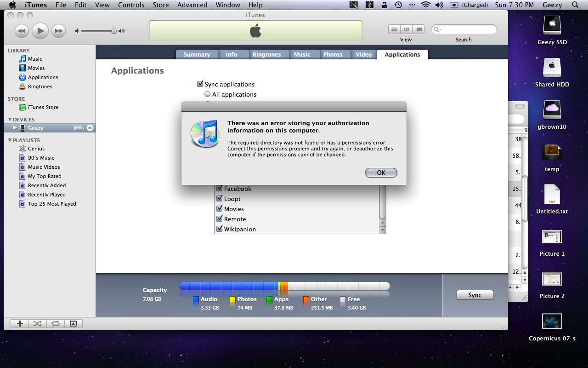Uncheck the Facebook application
The image size is (588, 368).
[x=220, y=189]
